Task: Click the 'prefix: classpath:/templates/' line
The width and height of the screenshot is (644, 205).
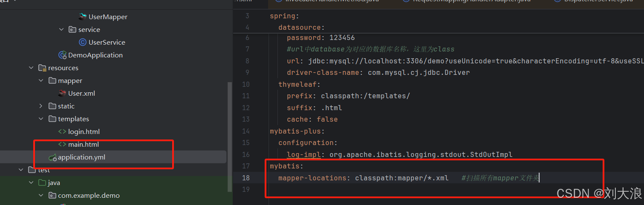Action: 348,96
